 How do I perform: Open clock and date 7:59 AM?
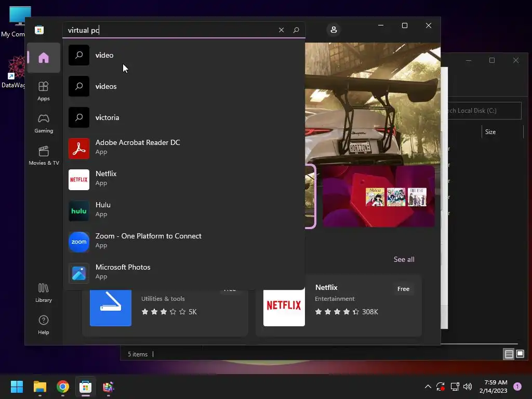(494, 387)
